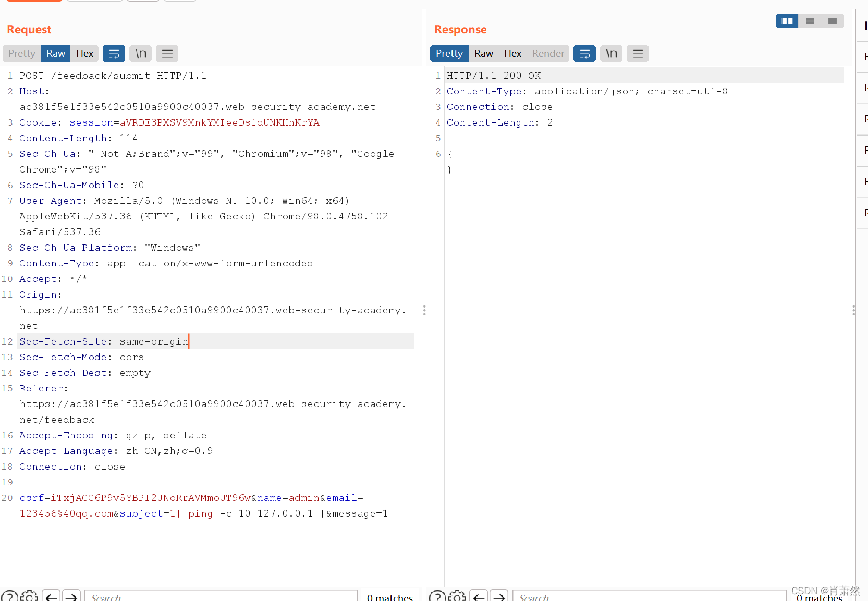Click Response Content-Type application/json header
The height and width of the screenshot is (601, 868).
(x=587, y=91)
